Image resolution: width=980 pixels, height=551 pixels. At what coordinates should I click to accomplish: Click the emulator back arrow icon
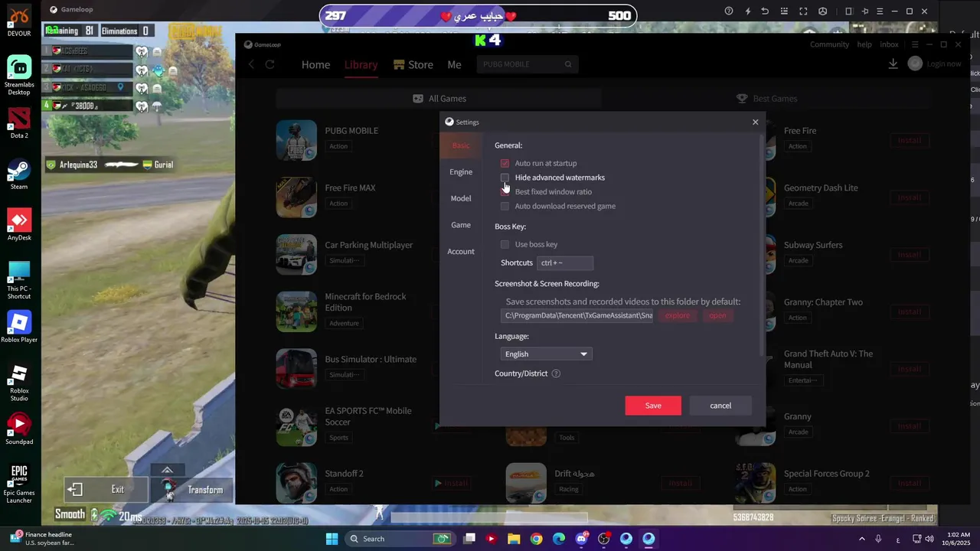[765, 11]
